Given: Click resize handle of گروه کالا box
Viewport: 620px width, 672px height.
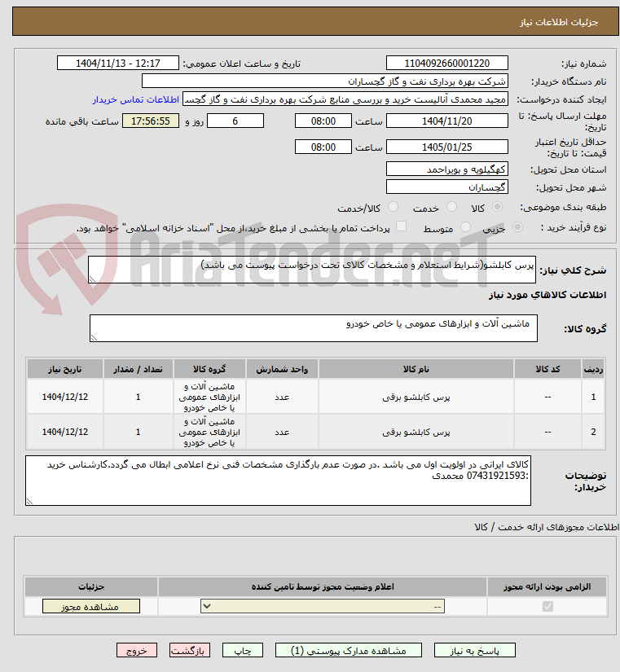Looking at the screenshot, I should (x=94, y=338).
